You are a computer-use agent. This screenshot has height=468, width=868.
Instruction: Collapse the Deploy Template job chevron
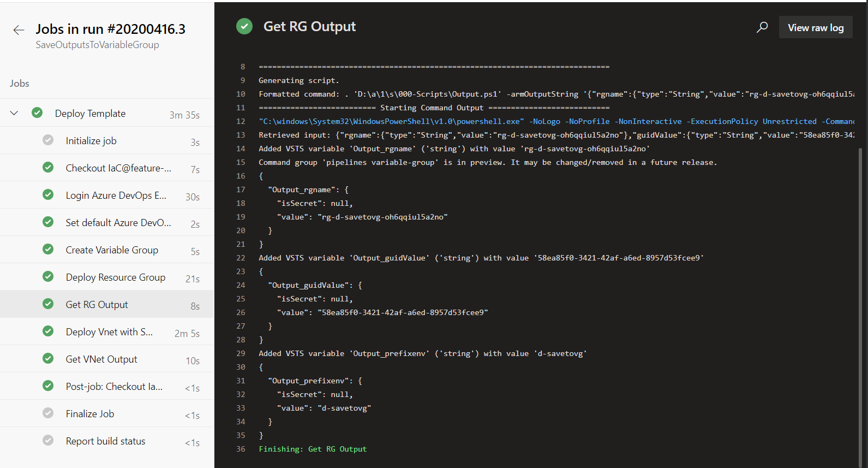(x=14, y=113)
